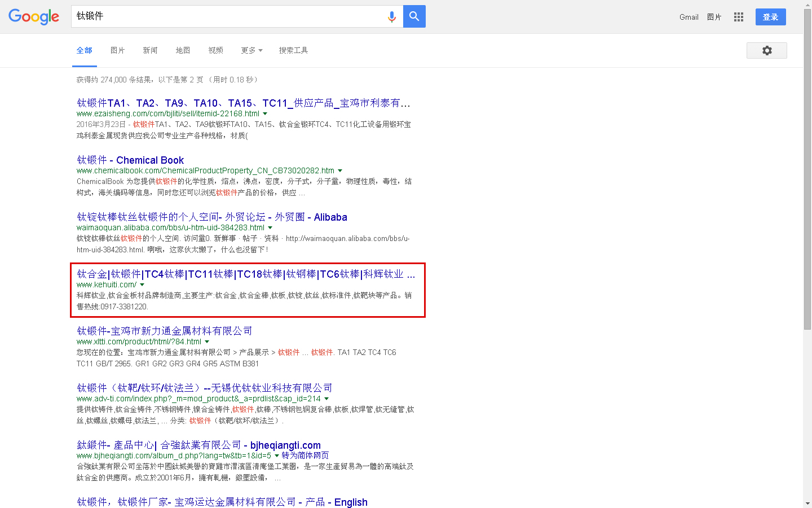Click the scrollbar down arrow
Viewport: 812px width, 508px height.
point(807,503)
